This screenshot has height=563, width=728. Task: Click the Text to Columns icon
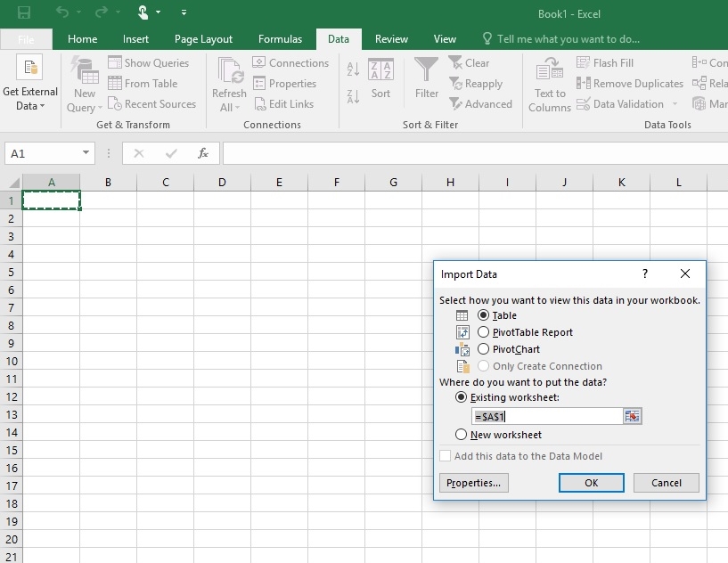550,69
